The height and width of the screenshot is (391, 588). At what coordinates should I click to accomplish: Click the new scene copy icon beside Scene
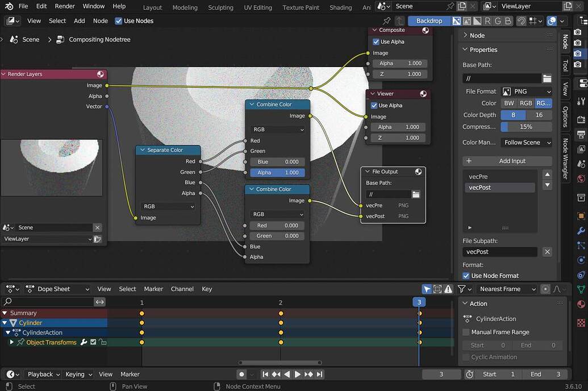click(462, 6)
